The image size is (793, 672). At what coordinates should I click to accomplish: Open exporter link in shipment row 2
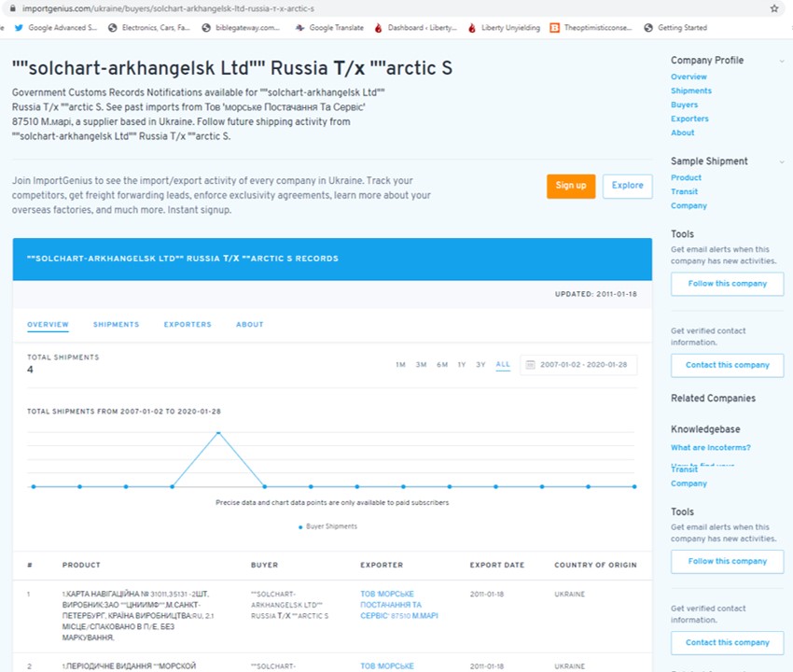point(387,666)
